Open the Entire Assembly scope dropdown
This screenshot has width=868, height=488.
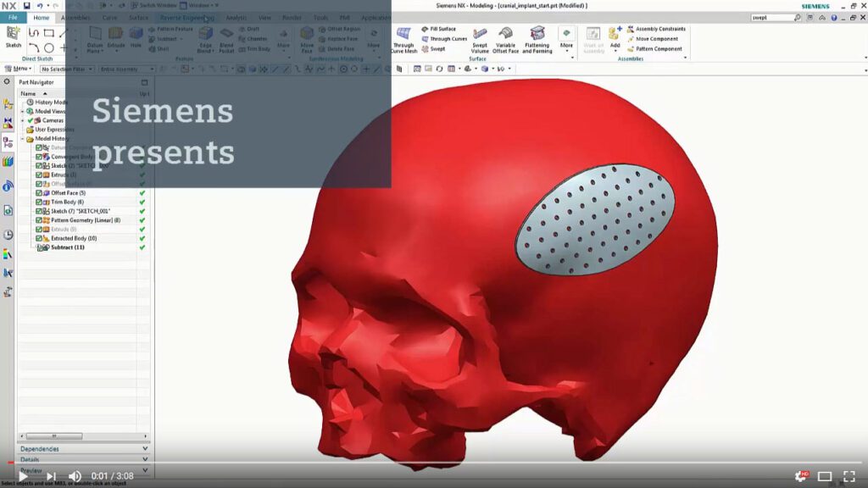tap(127, 69)
